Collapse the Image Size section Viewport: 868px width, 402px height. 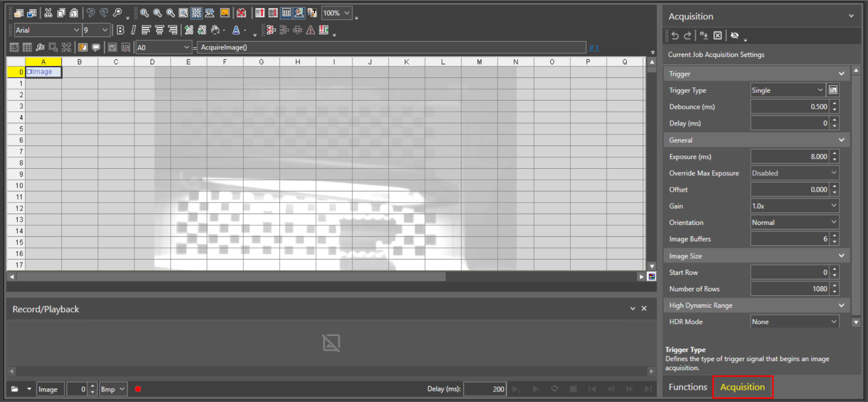[841, 256]
